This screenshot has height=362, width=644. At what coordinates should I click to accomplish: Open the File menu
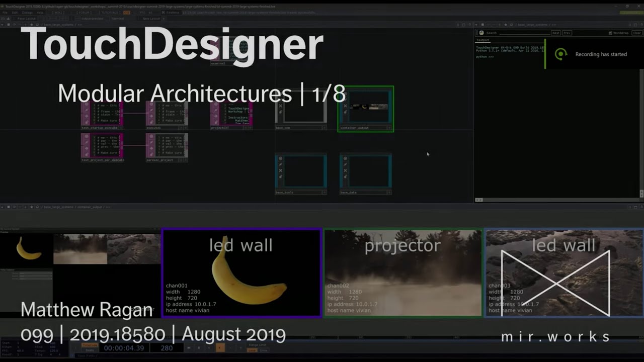pyautogui.click(x=5, y=13)
